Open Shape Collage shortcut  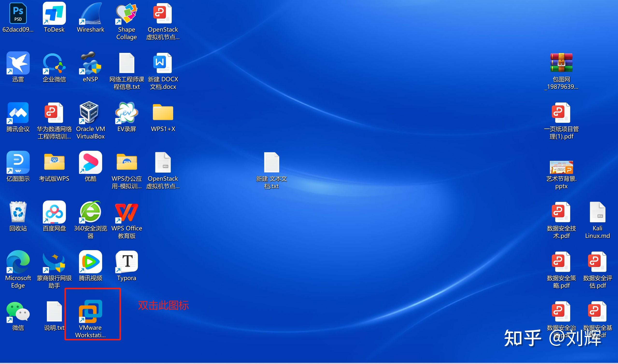[x=127, y=13]
